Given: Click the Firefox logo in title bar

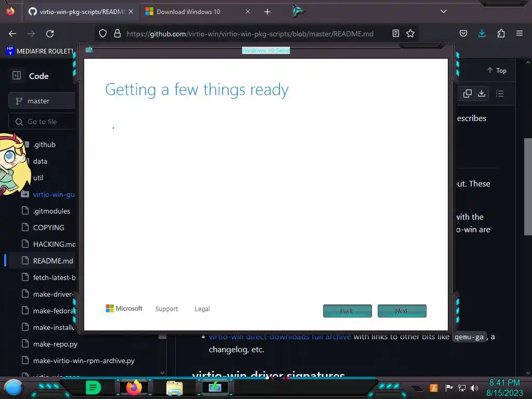Looking at the screenshot, I should 10,11.
